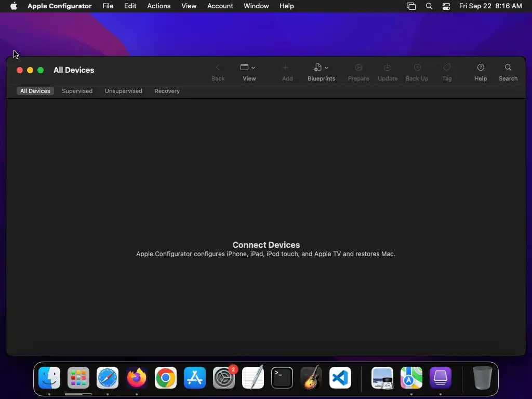Launch GarageBand from the Dock

pyautogui.click(x=311, y=377)
